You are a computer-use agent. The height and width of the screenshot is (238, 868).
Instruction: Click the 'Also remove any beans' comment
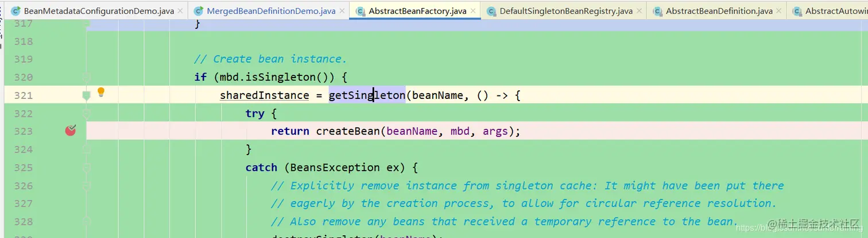505,221
